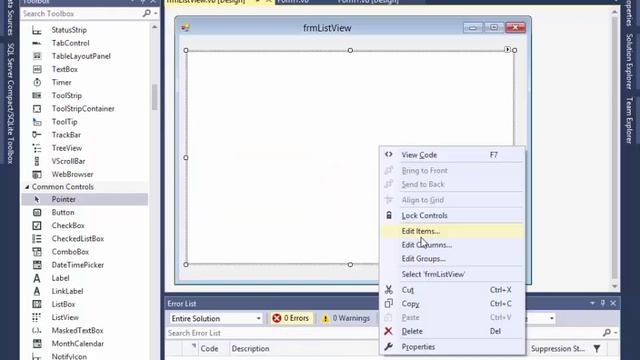Select the Timer component
This screenshot has height=360, width=640.
click(61, 82)
